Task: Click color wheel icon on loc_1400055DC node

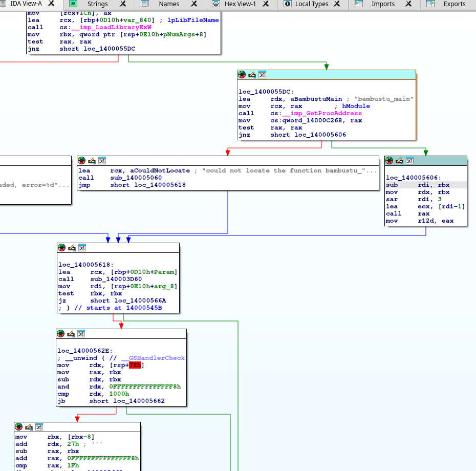Action: pos(242,75)
